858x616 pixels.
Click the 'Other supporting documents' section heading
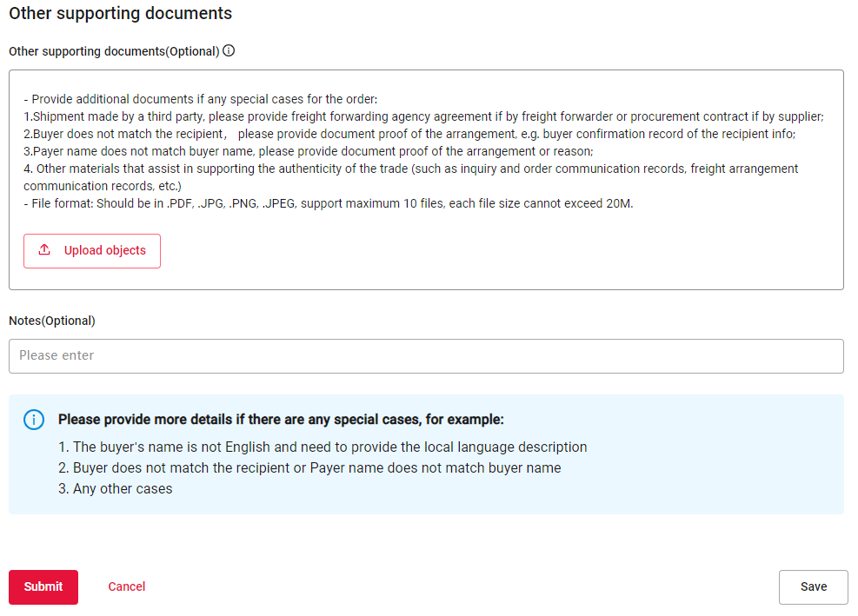pyautogui.click(x=121, y=14)
